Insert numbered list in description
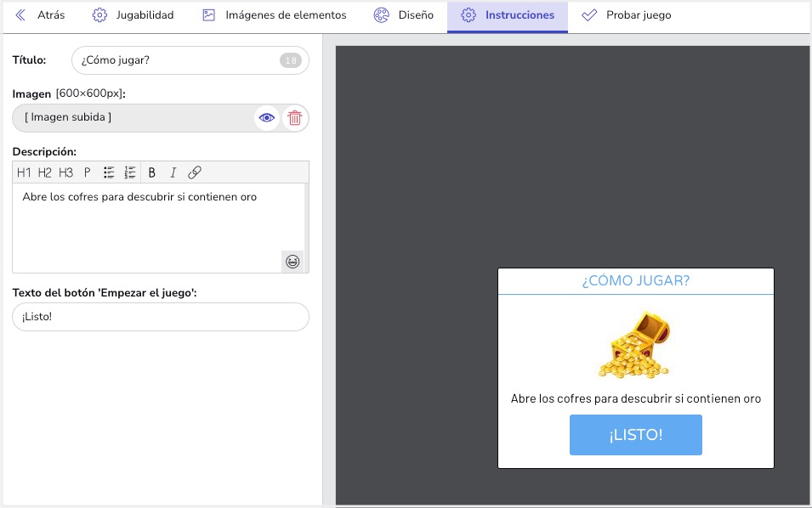The width and height of the screenshot is (812, 508). tap(130, 172)
